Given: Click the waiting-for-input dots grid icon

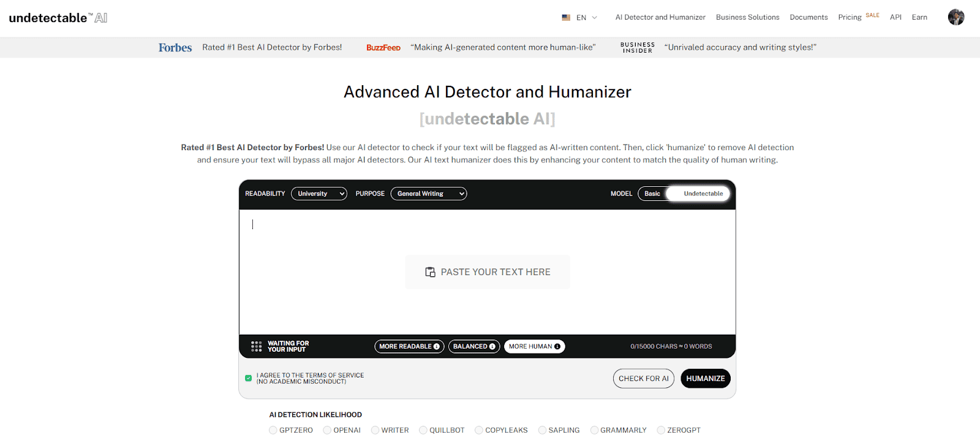Looking at the screenshot, I should click(x=257, y=347).
